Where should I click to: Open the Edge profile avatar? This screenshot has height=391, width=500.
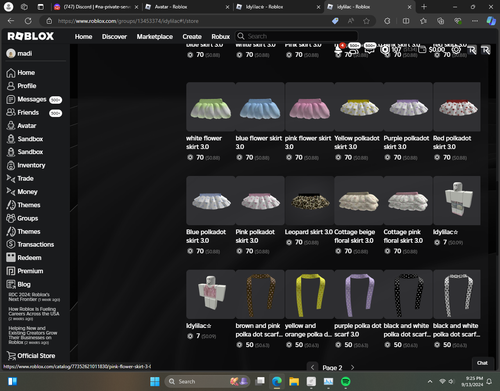[8, 7]
